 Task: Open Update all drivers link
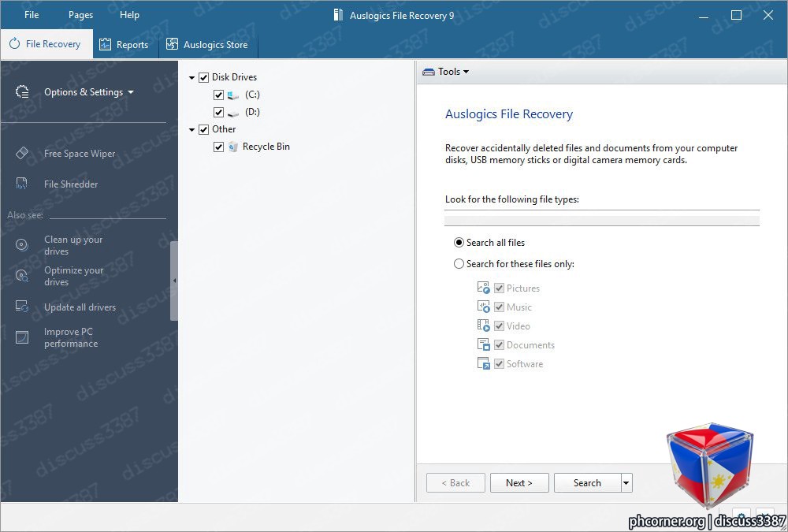point(80,307)
